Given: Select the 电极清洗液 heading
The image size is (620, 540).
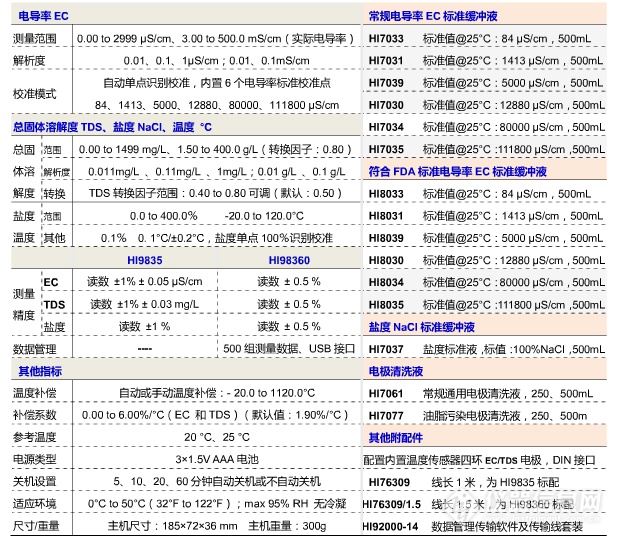Looking at the screenshot, I should (395, 371).
